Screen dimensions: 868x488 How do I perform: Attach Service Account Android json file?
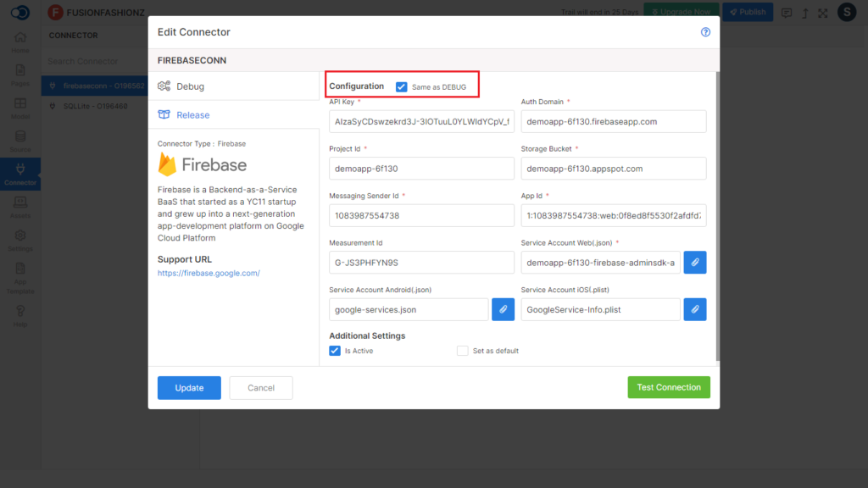pos(503,309)
